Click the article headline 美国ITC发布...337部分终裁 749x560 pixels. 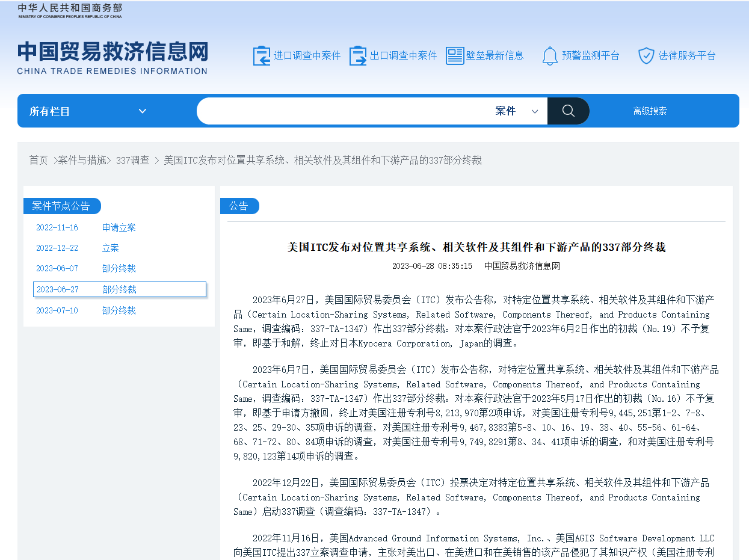pyautogui.click(x=476, y=247)
